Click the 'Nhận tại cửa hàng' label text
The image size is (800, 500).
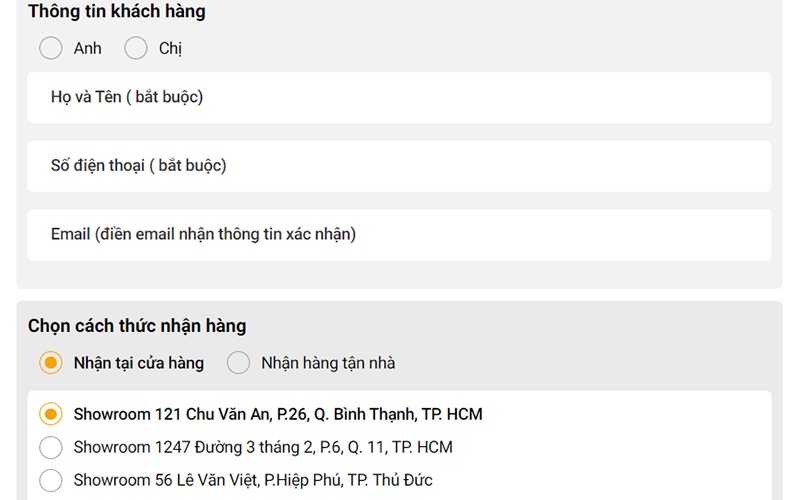pos(138,363)
